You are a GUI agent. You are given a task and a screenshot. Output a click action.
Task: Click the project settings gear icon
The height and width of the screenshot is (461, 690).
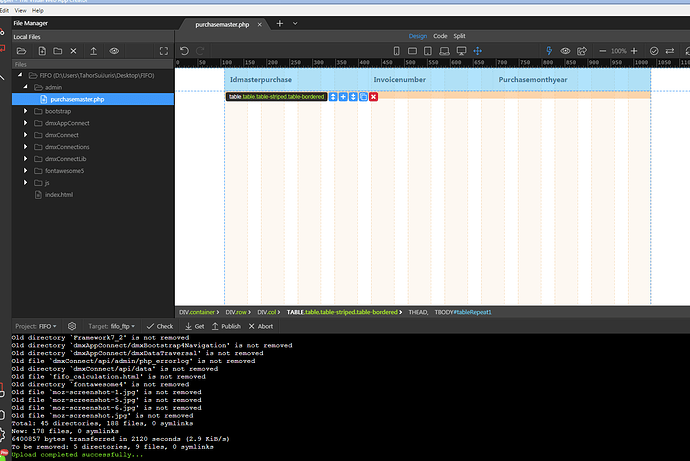[x=71, y=326]
